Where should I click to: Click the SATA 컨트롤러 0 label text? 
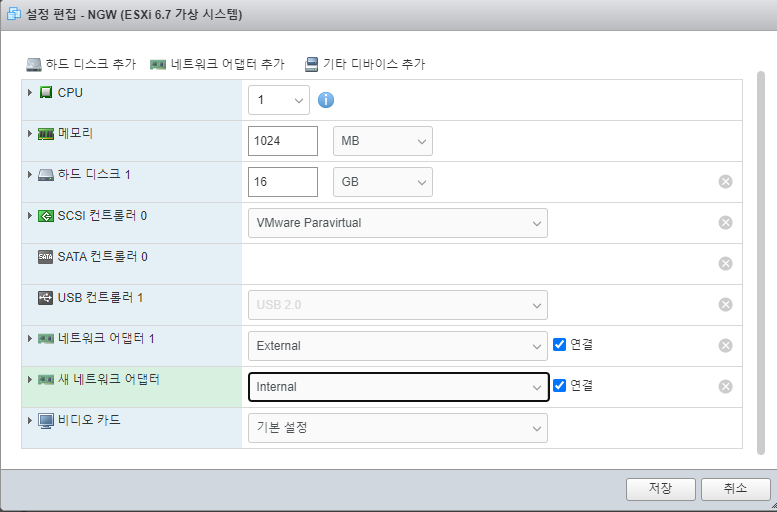click(103, 257)
